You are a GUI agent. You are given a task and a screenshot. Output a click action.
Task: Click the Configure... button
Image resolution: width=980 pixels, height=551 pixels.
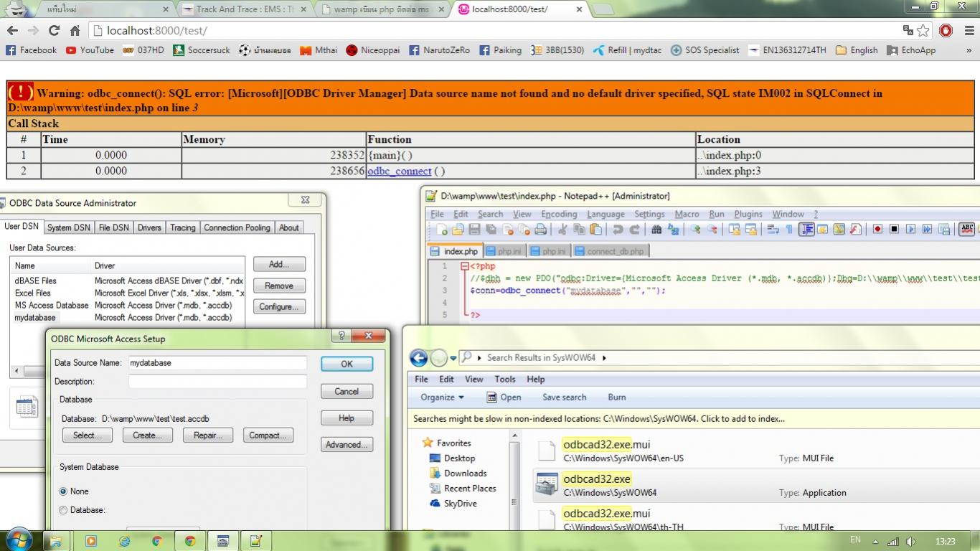pyautogui.click(x=279, y=306)
